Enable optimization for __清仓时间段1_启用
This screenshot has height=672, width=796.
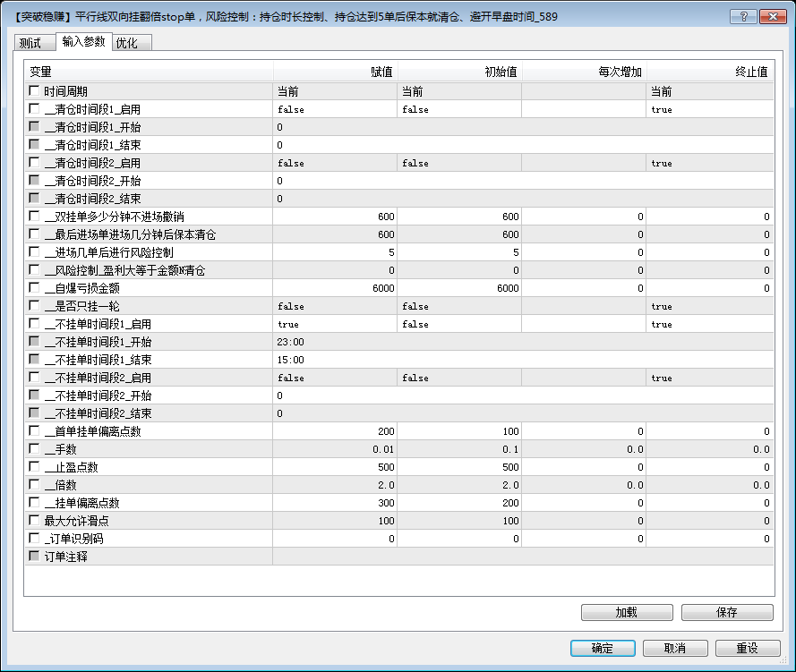pos(34,108)
